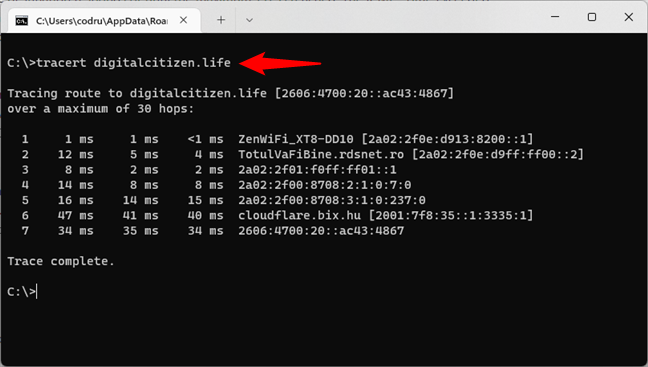Click hop 2 hostname TotulVaFiBine.rdsnet.ro
This screenshot has height=367, width=648.
tap(321, 155)
